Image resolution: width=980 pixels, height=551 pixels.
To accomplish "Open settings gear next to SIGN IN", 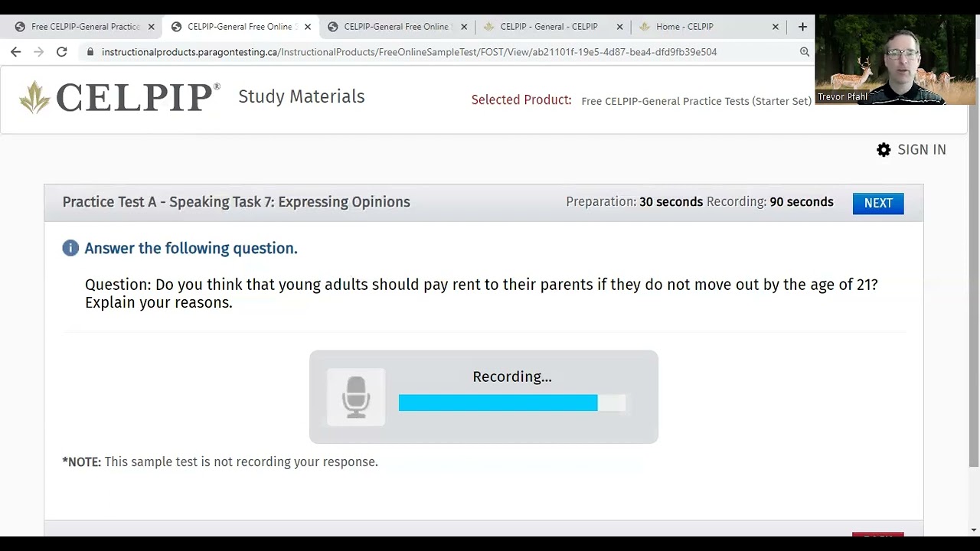I will (884, 150).
